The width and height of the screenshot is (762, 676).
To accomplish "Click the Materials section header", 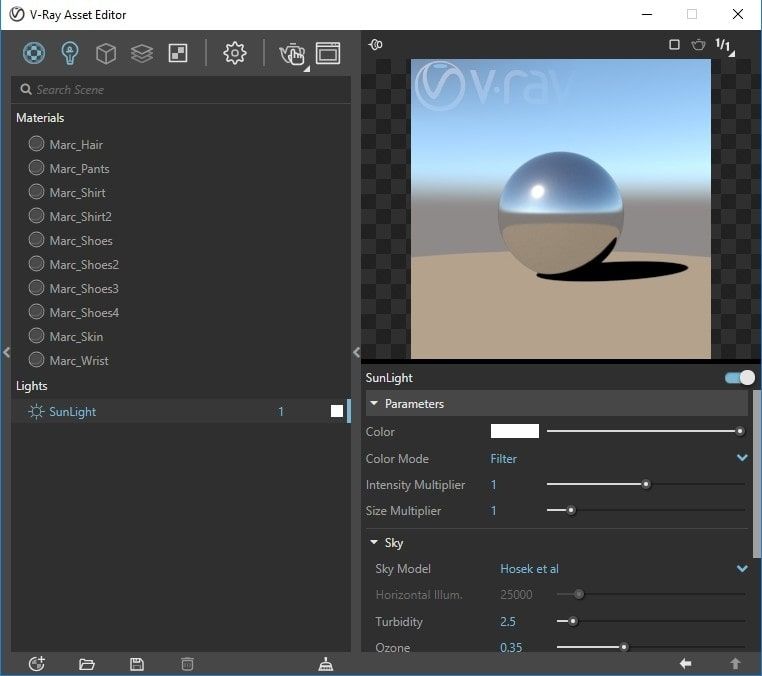I will 40,118.
